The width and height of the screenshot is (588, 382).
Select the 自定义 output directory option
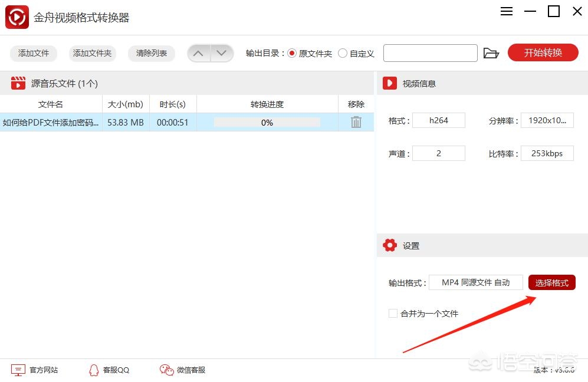[x=343, y=53]
